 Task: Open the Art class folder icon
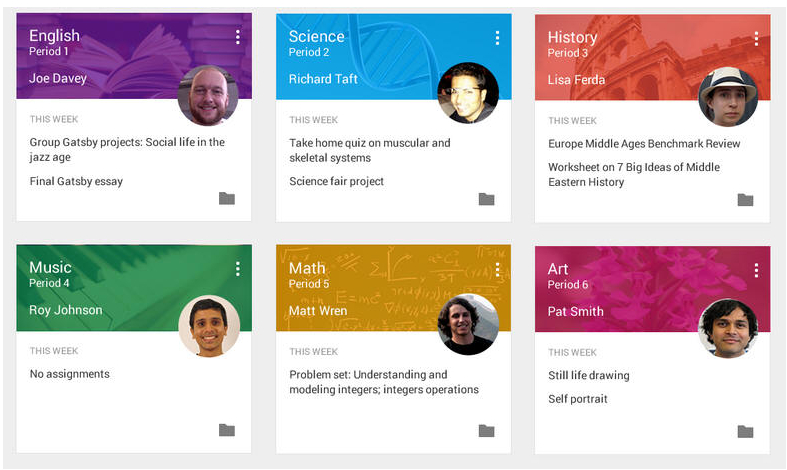(x=745, y=431)
